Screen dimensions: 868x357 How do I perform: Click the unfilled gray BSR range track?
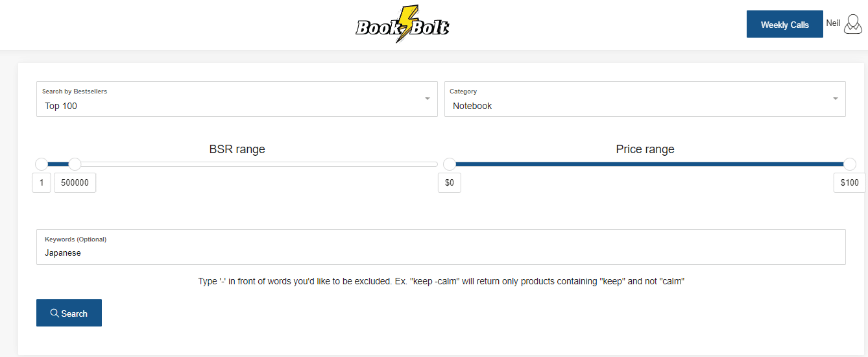[x=259, y=164]
